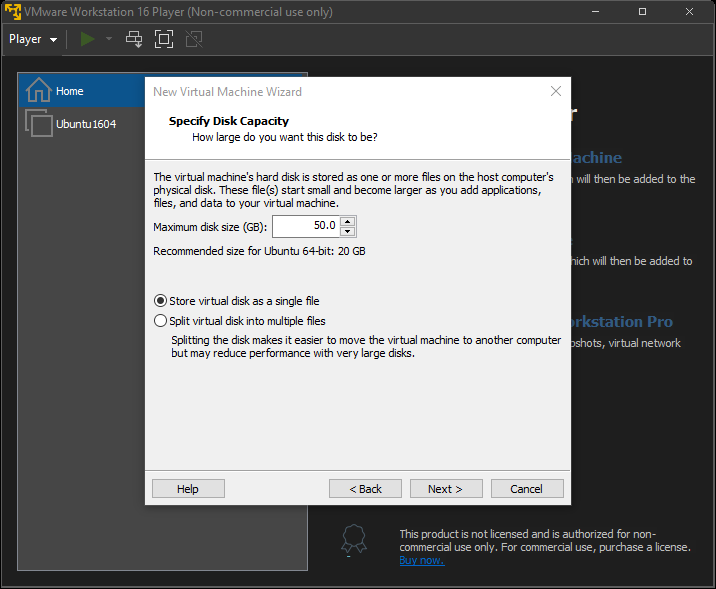Click 'How large do you want this disk to be?'
Viewport: 716px width, 589px height.
click(x=284, y=137)
